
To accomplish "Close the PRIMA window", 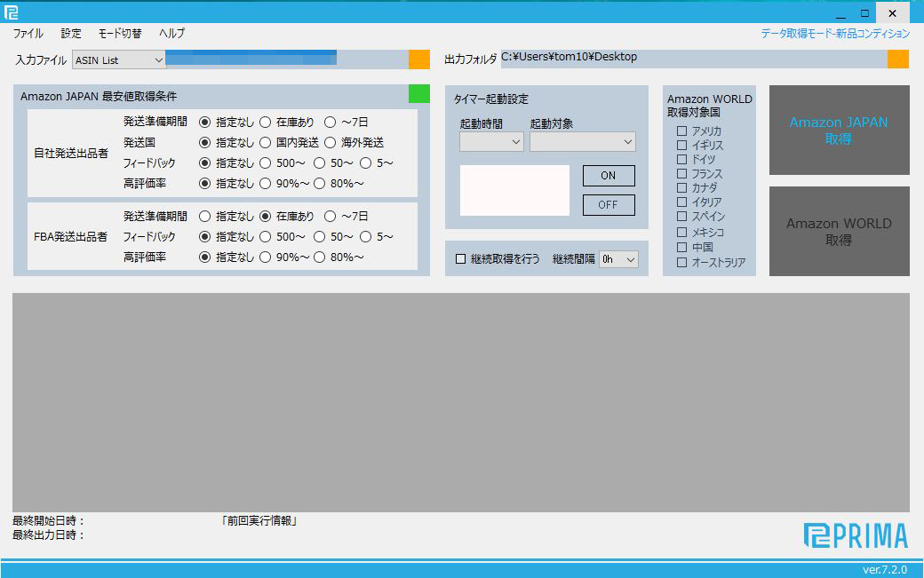I will (x=892, y=13).
